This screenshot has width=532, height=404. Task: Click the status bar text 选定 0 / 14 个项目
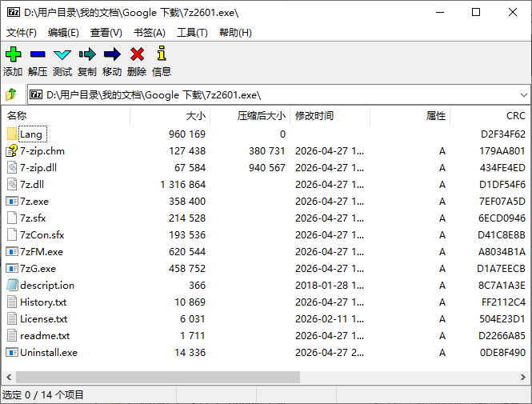tap(42, 395)
